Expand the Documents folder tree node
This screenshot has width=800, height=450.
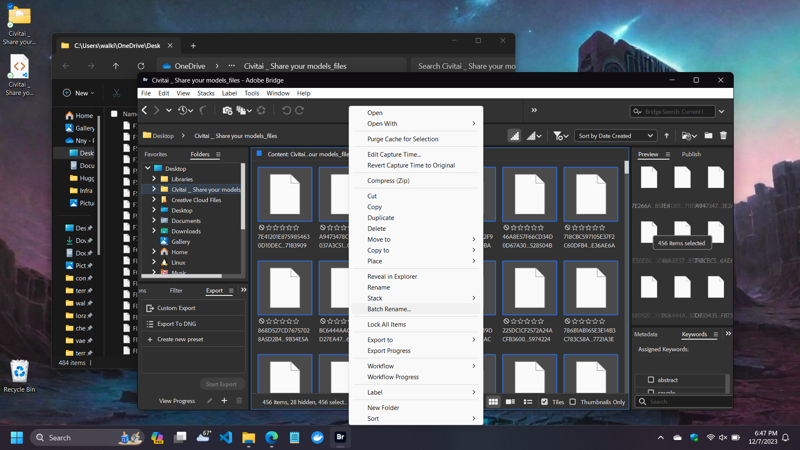tap(154, 220)
